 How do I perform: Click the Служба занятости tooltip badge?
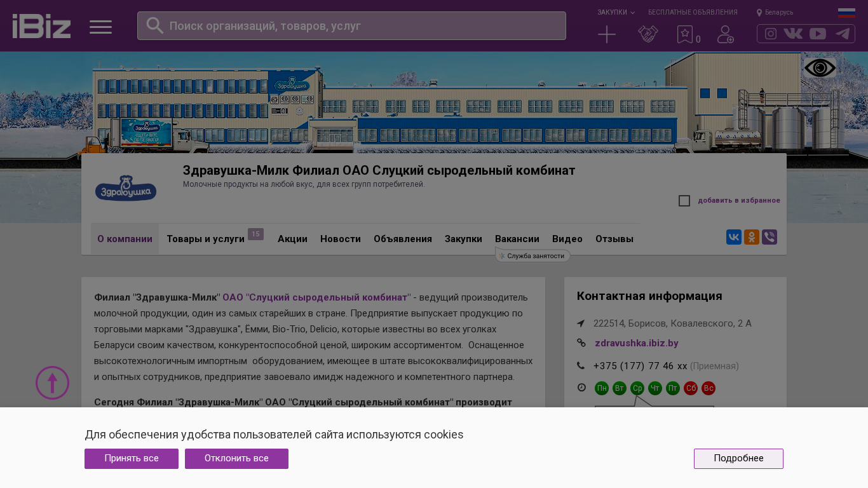(532, 255)
